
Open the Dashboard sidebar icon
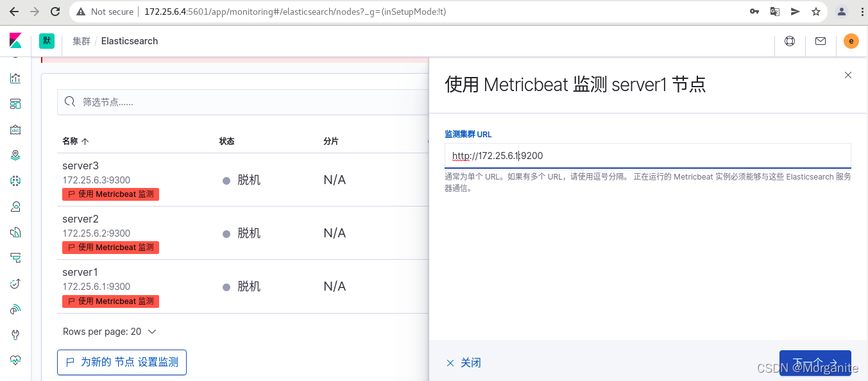pyautogui.click(x=15, y=104)
